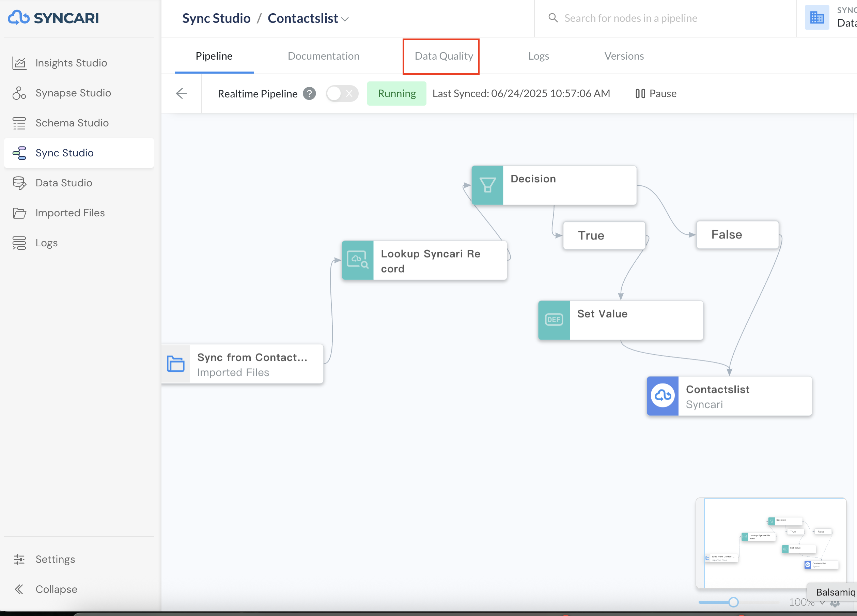Click the back arrow in pipeline toolbar
This screenshot has height=616, width=857.
pyautogui.click(x=181, y=93)
